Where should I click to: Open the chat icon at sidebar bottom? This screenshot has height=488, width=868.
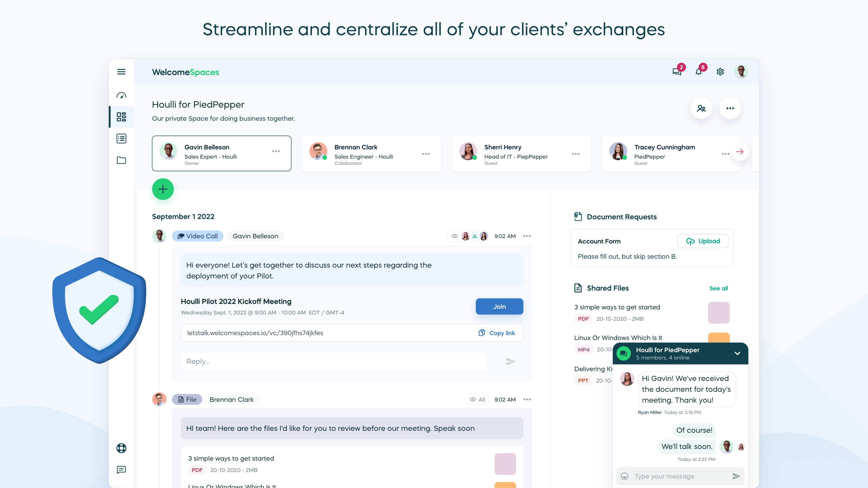tap(121, 470)
